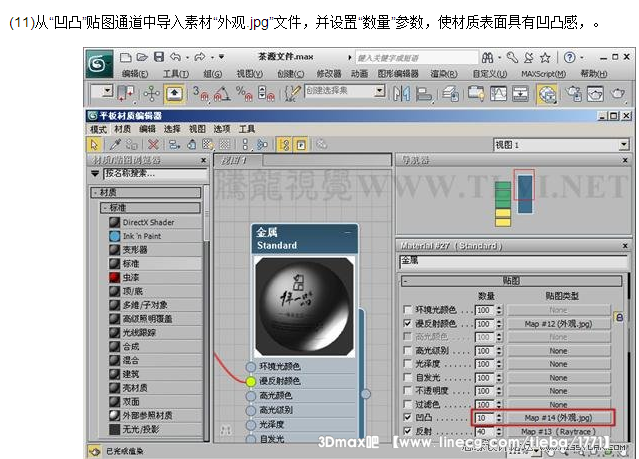Click the 漫反射颜色 yellow input socket

click(251, 382)
